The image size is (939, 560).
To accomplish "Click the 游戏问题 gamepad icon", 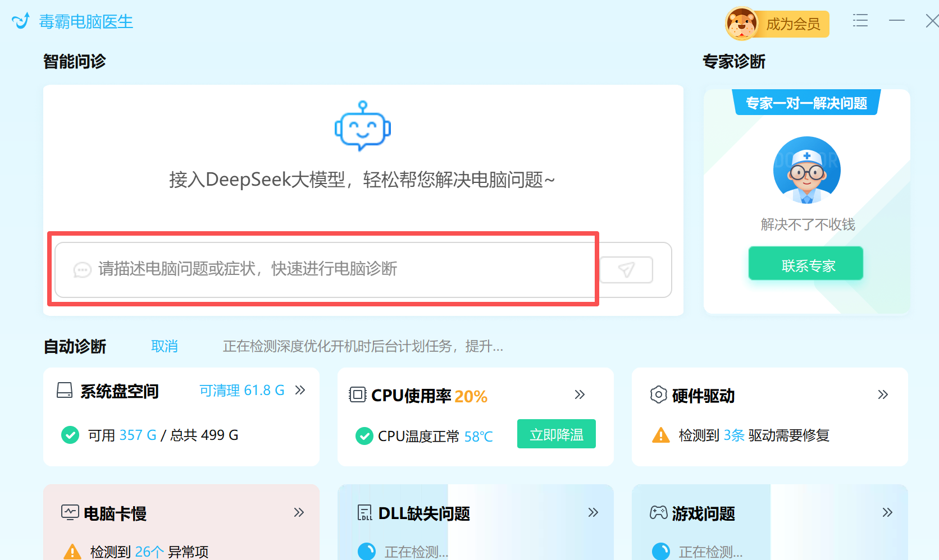I will point(658,512).
